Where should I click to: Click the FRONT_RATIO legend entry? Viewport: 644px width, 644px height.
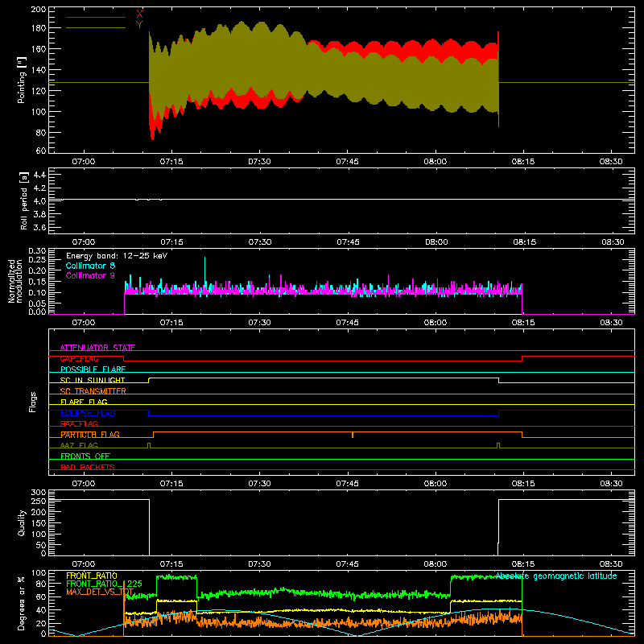92,576
